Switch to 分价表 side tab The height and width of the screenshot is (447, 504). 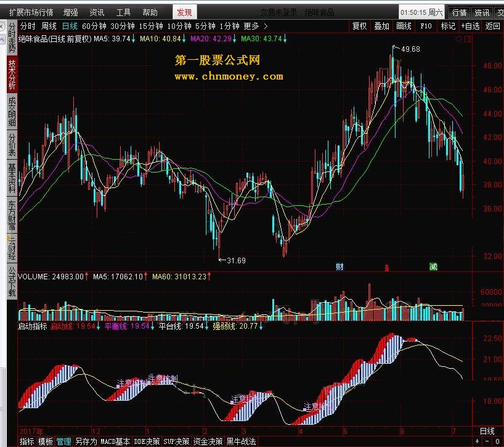click(x=12, y=145)
